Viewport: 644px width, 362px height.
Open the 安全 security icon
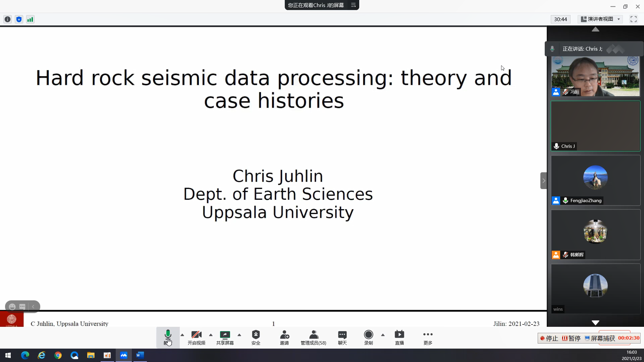tap(256, 337)
